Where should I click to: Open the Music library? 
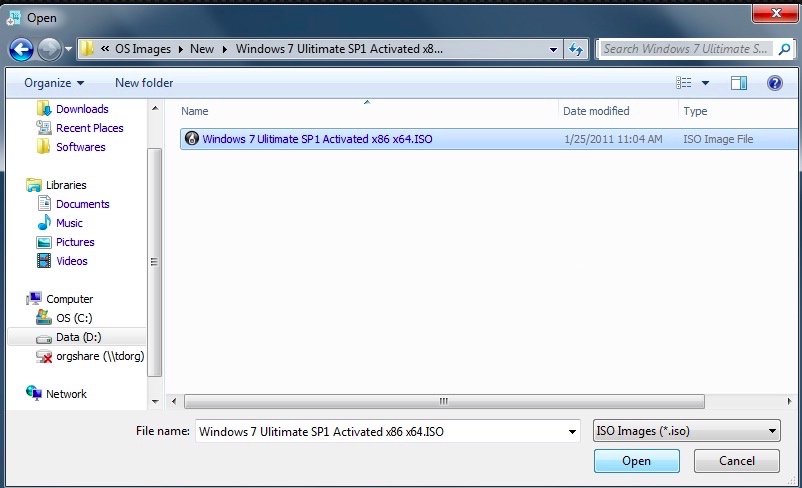tap(69, 223)
